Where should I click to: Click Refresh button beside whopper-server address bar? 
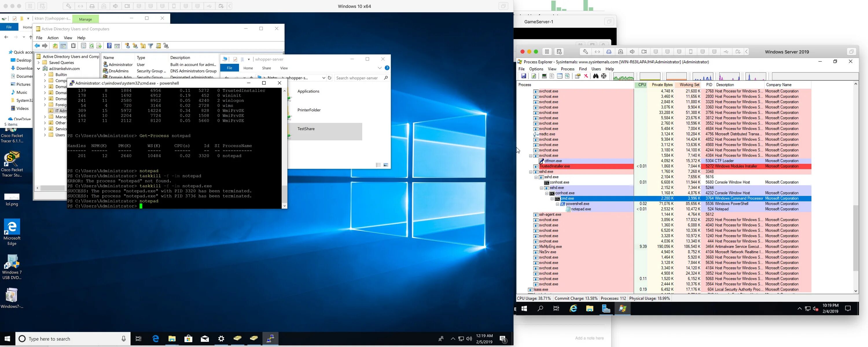coord(330,78)
